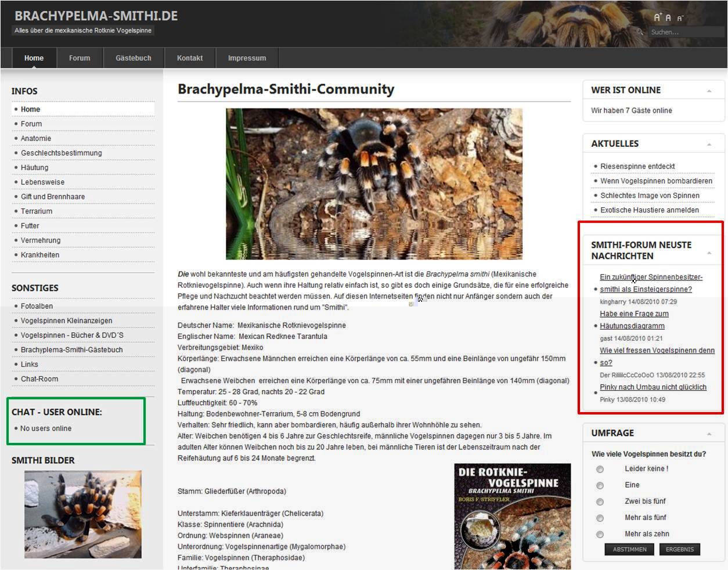Click the decrease font size icon

(x=680, y=19)
